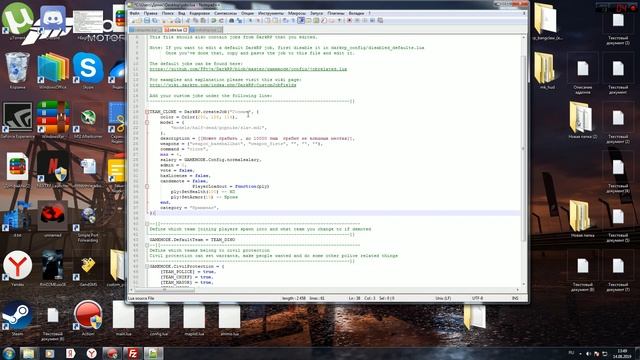Select the third document tab in Notepad++
The height and width of the screenshot is (360, 640).
tap(206, 30)
